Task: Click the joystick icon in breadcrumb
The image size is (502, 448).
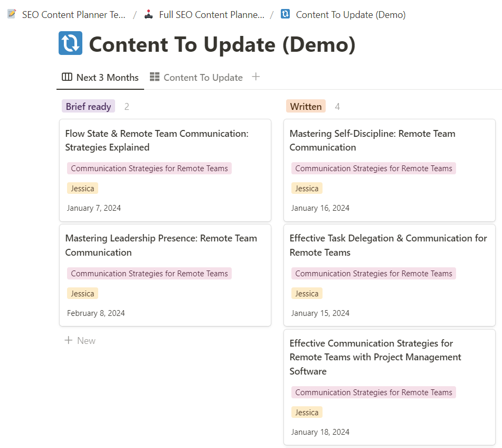Action: click(149, 14)
